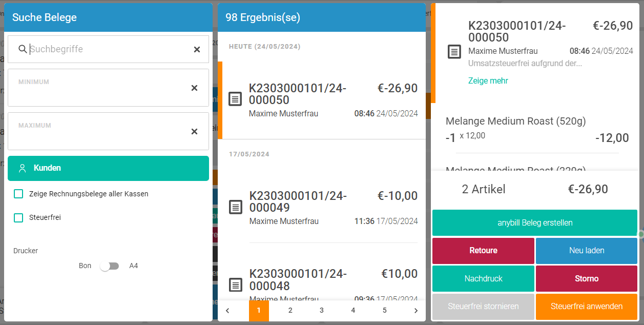Click the search magnifier icon
This screenshot has width=644, height=325.
click(x=23, y=49)
